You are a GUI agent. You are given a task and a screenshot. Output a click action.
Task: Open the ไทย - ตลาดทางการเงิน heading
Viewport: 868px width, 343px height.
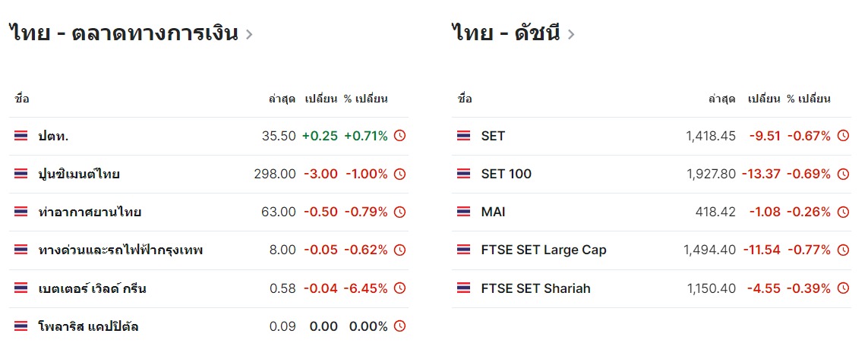(124, 33)
